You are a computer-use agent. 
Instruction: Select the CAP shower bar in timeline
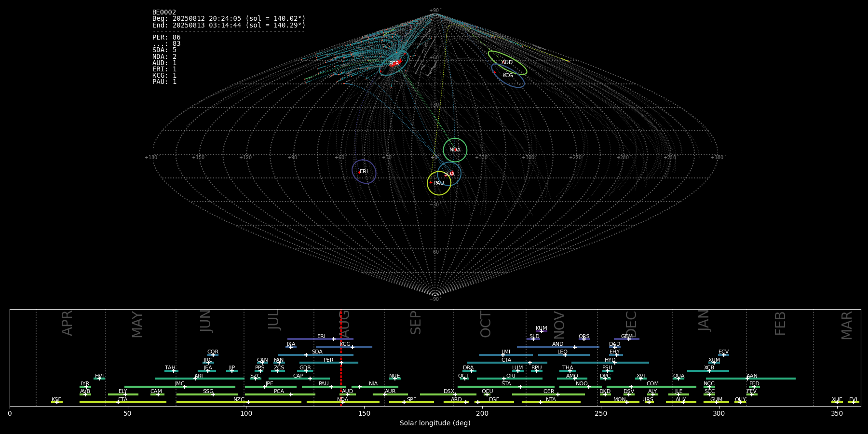tap(299, 379)
